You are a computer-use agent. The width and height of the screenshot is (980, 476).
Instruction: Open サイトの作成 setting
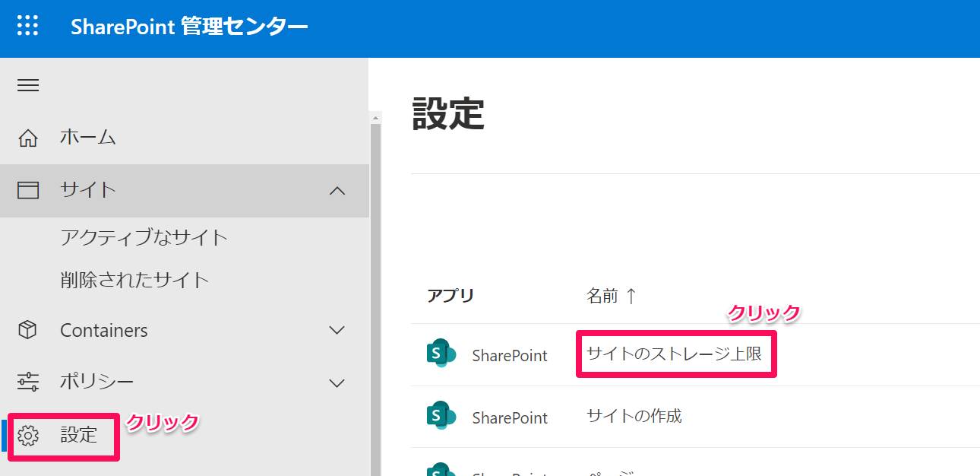tap(634, 416)
